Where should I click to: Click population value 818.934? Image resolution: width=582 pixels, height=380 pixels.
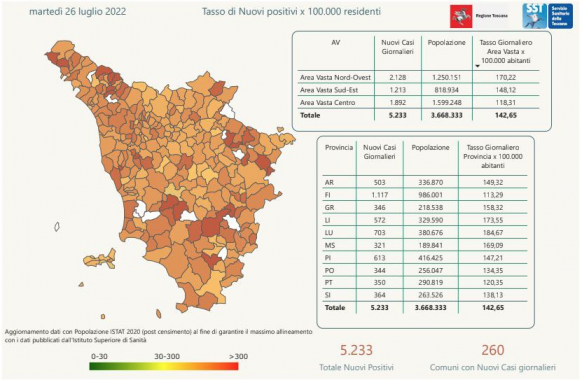[447, 90]
